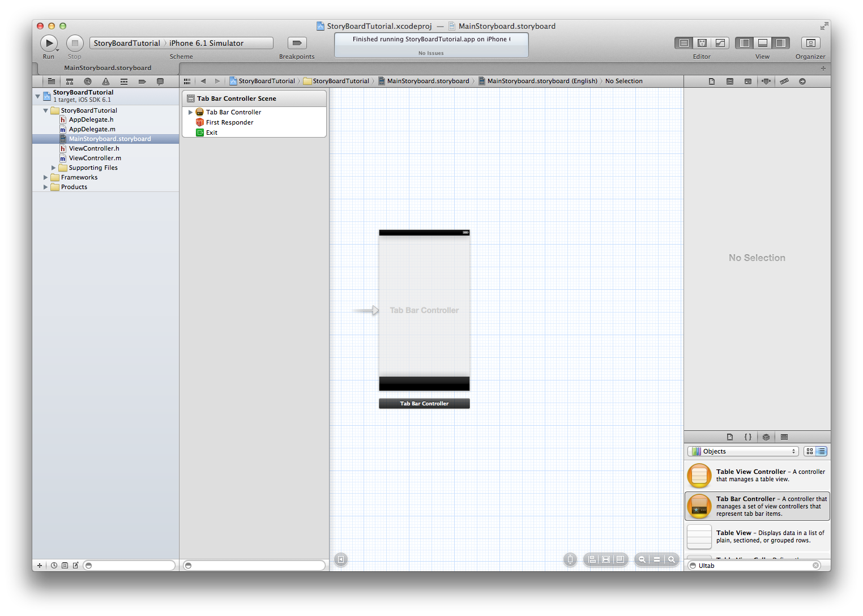Toggle the Debug area visibility
Screen dimensions: 863x616
pyautogui.click(x=763, y=43)
